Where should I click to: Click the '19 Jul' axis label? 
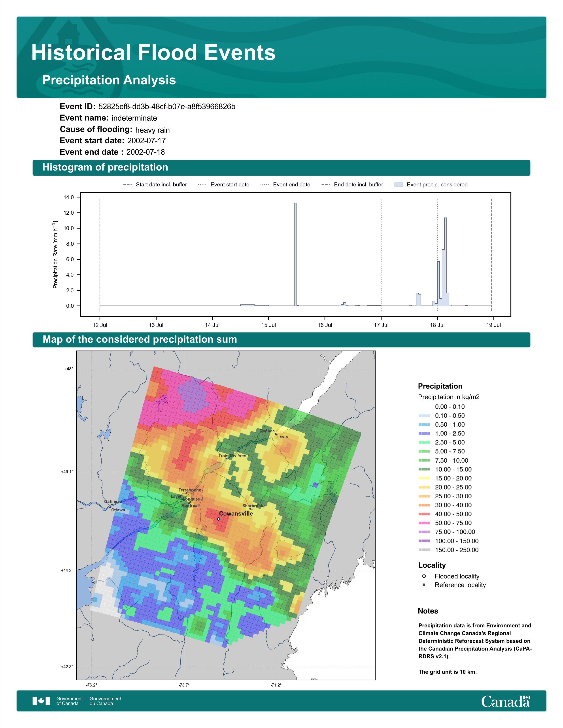tap(493, 325)
